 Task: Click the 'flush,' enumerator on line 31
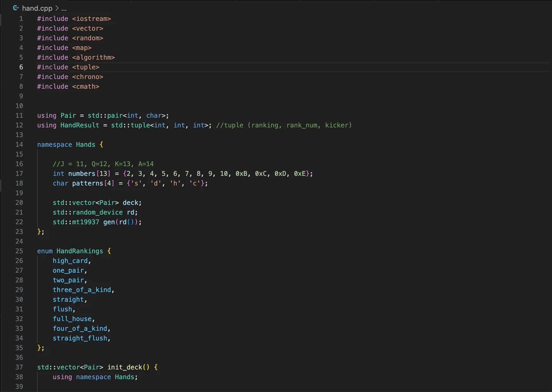tap(64, 309)
